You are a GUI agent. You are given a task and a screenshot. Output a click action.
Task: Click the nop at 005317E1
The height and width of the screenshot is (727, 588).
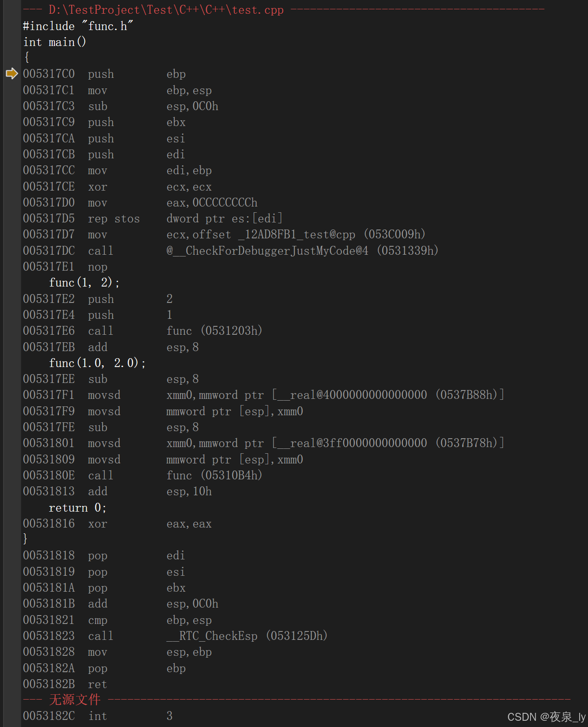[x=65, y=267]
